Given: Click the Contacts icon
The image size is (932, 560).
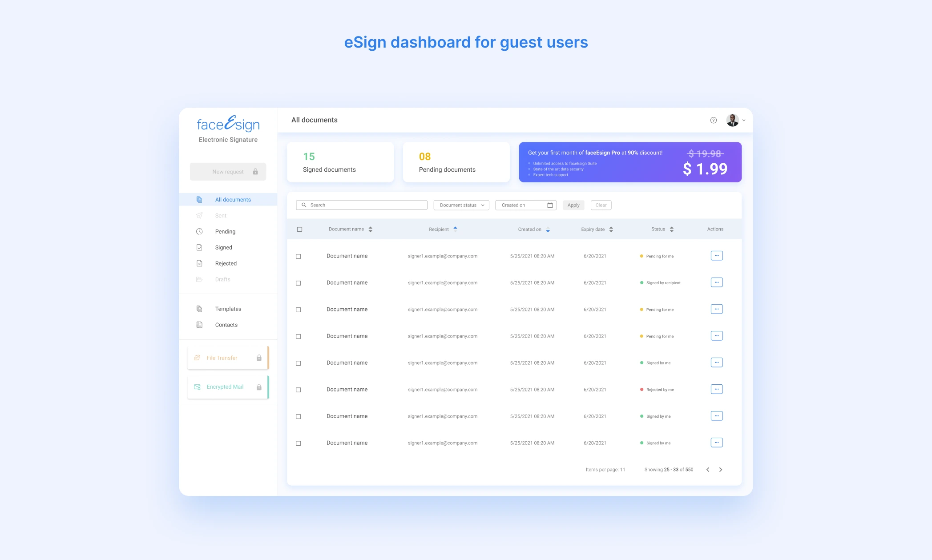Looking at the screenshot, I should [x=199, y=325].
